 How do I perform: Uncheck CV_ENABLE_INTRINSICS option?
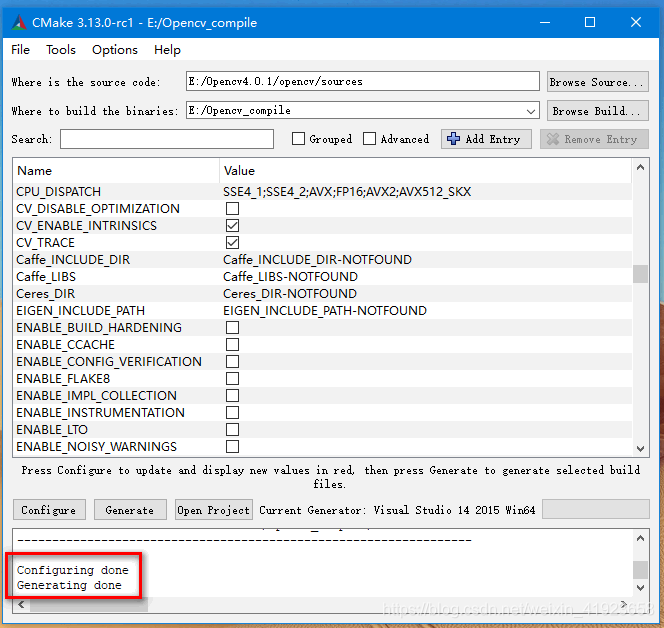(x=232, y=225)
